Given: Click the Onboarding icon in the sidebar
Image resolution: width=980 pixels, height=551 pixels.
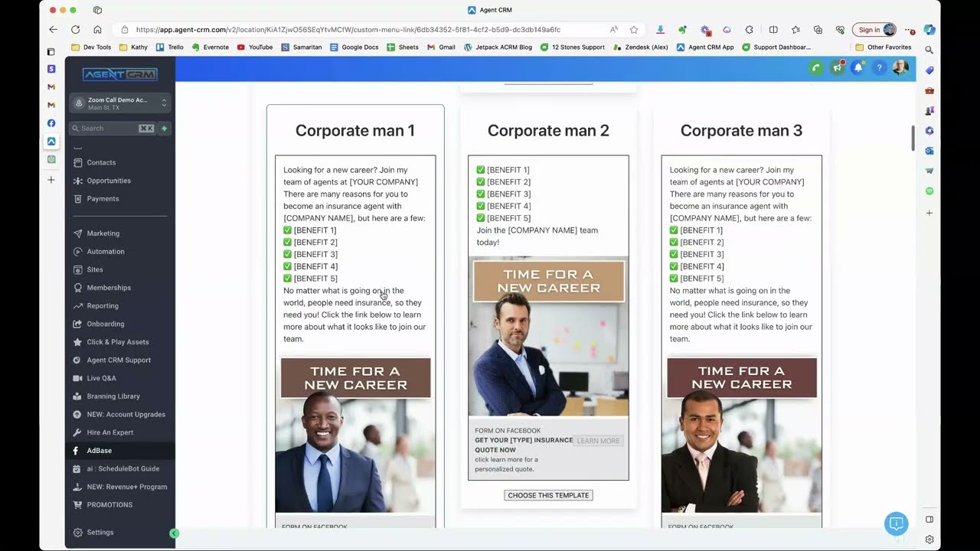Looking at the screenshot, I should pos(77,324).
